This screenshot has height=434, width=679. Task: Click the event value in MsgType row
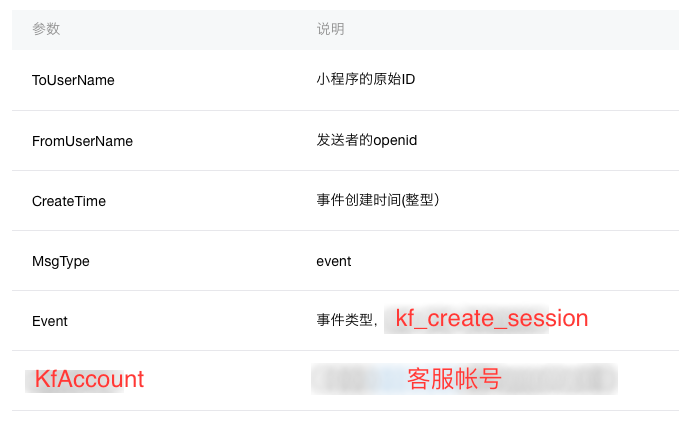[333, 261]
